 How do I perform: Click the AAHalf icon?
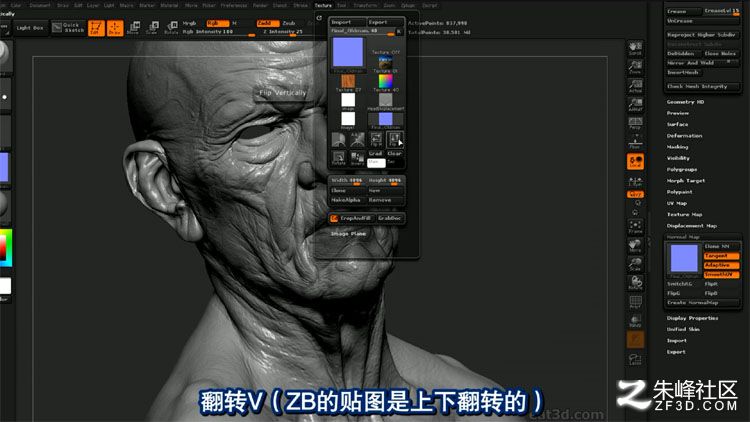click(x=635, y=104)
